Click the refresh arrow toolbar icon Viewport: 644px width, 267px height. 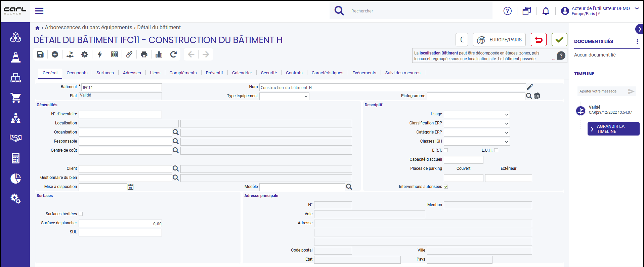coord(173,54)
